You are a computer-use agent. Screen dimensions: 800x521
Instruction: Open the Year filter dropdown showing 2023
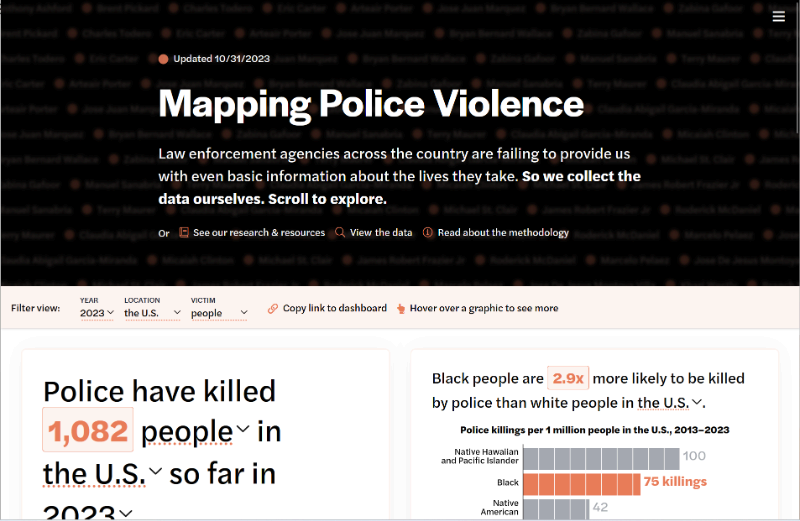pyautogui.click(x=96, y=313)
